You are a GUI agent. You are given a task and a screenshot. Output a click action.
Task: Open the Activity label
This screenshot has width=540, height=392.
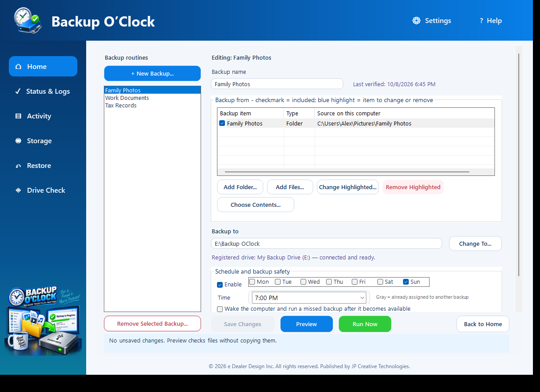click(39, 116)
